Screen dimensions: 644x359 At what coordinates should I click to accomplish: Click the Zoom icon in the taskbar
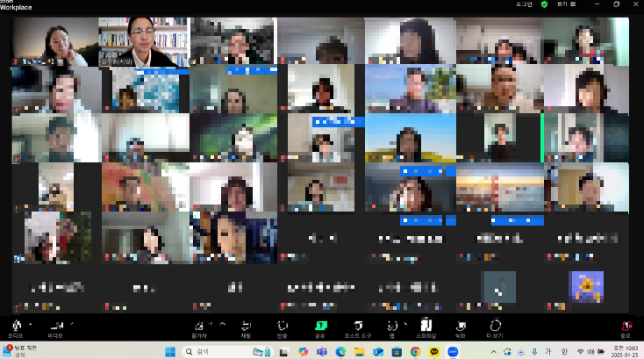coord(453,352)
